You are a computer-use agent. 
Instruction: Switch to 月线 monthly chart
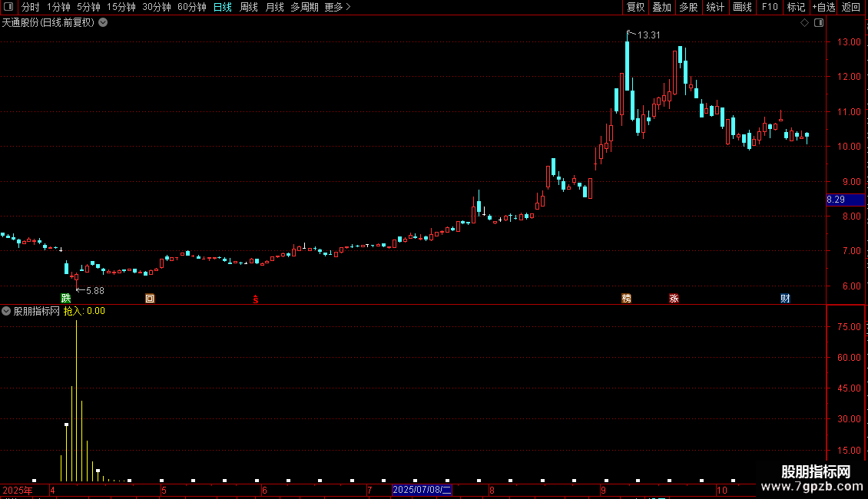(x=274, y=7)
